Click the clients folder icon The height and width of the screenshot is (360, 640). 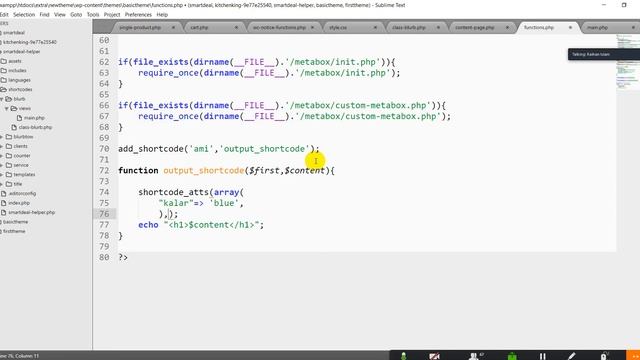pyautogui.click(x=9, y=146)
